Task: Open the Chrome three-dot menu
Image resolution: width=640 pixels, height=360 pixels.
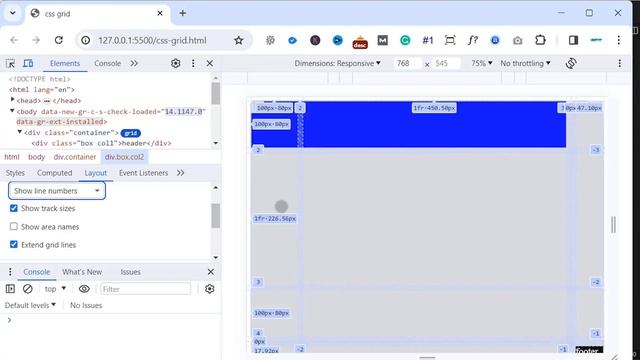Action: [x=618, y=40]
